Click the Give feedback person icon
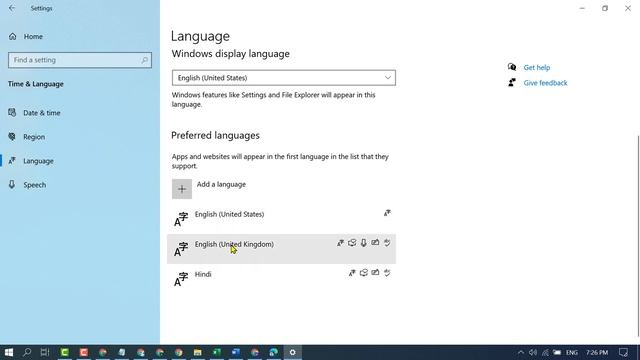Image resolution: width=640 pixels, height=360 pixels. (x=512, y=82)
